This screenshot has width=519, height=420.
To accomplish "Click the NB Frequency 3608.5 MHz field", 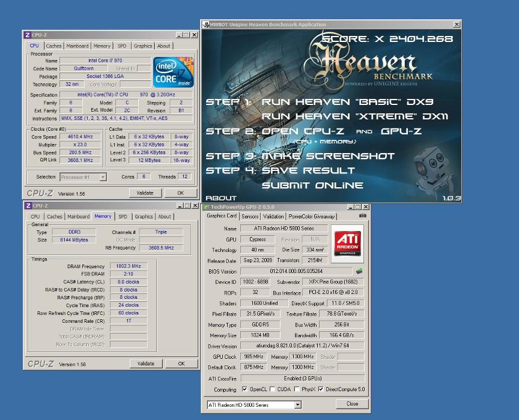I will click(x=161, y=248).
